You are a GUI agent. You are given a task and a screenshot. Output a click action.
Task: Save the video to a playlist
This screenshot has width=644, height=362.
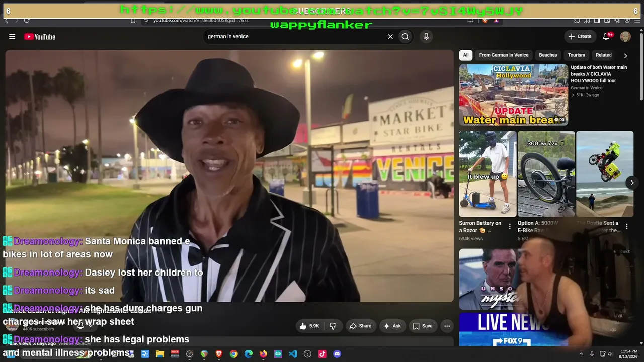(x=423, y=326)
